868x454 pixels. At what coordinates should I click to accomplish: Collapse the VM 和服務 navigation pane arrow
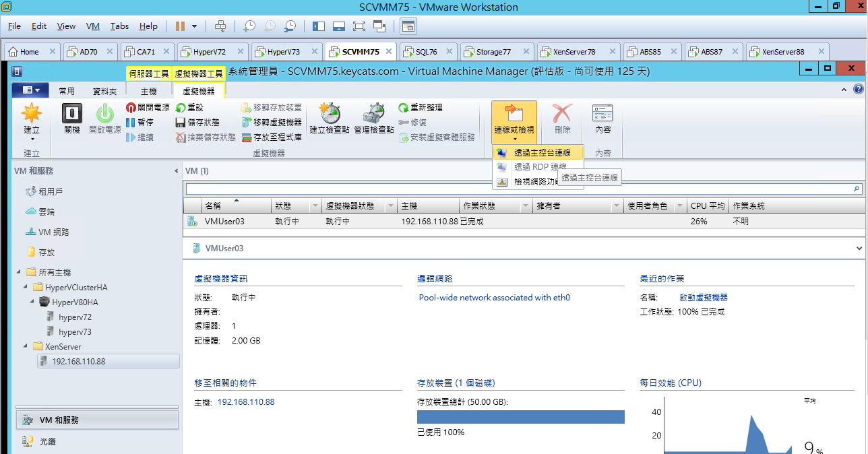177,171
